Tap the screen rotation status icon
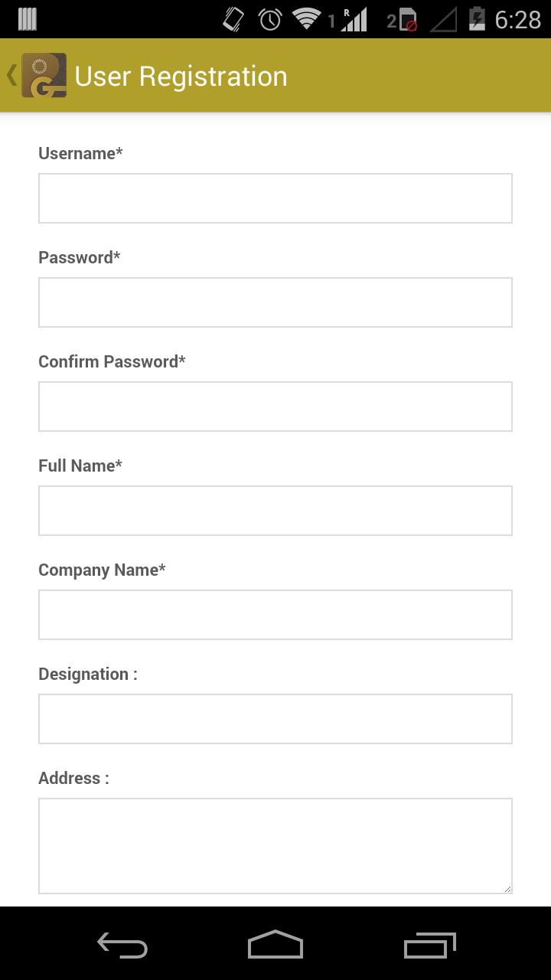Image resolution: width=551 pixels, height=980 pixels. point(233,19)
